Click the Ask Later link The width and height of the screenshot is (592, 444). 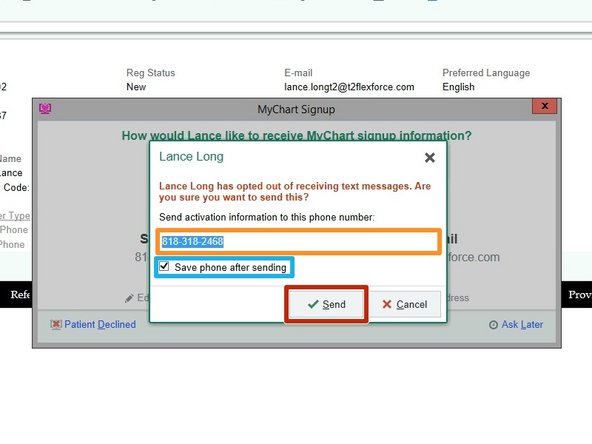tap(522, 324)
